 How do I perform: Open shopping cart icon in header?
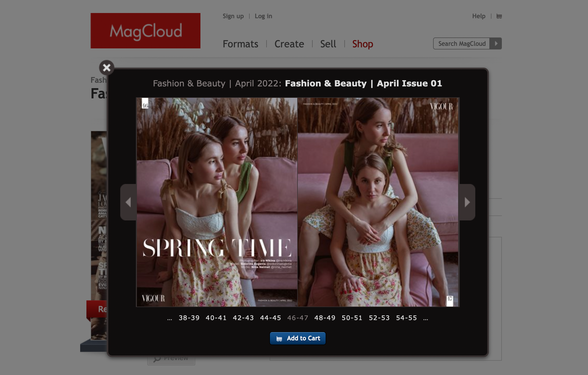499,16
